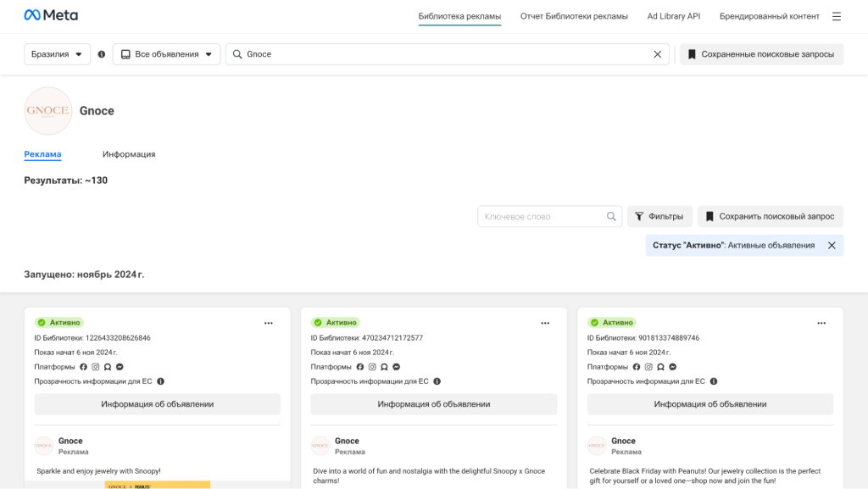The image size is (868, 489).
Task: Open Информация об объявлении for ad 1226433208626846
Action: [x=157, y=404]
